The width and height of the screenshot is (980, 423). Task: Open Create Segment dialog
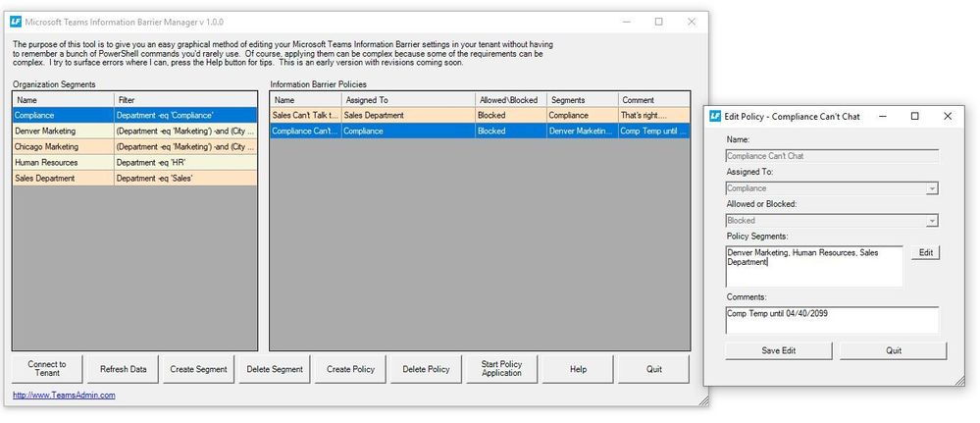(199, 369)
